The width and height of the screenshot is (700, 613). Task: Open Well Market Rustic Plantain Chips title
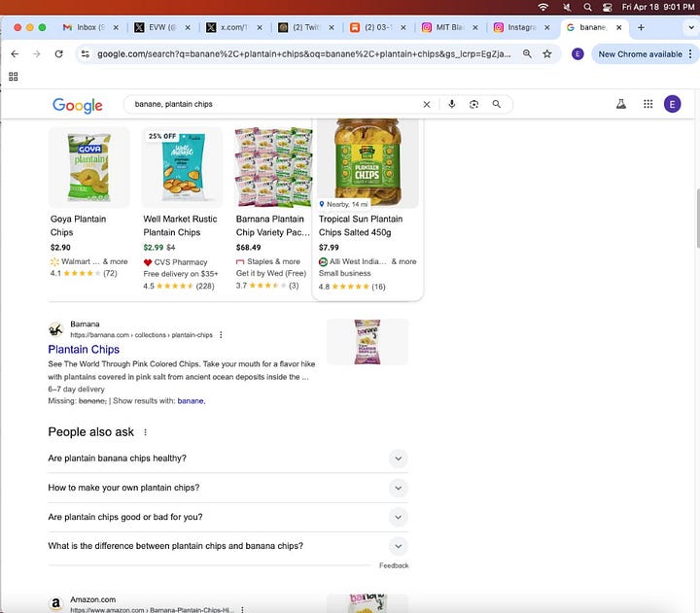click(x=180, y=225)
